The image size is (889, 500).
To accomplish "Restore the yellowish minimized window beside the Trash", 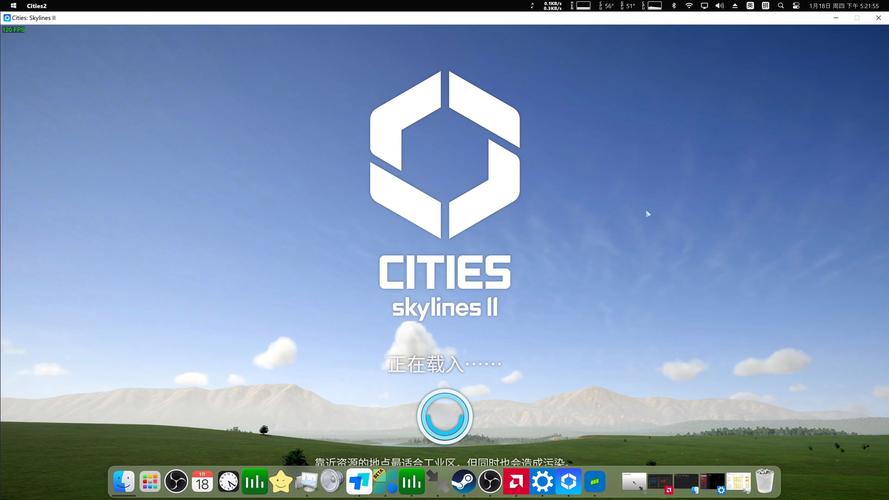I will point(739,482).
